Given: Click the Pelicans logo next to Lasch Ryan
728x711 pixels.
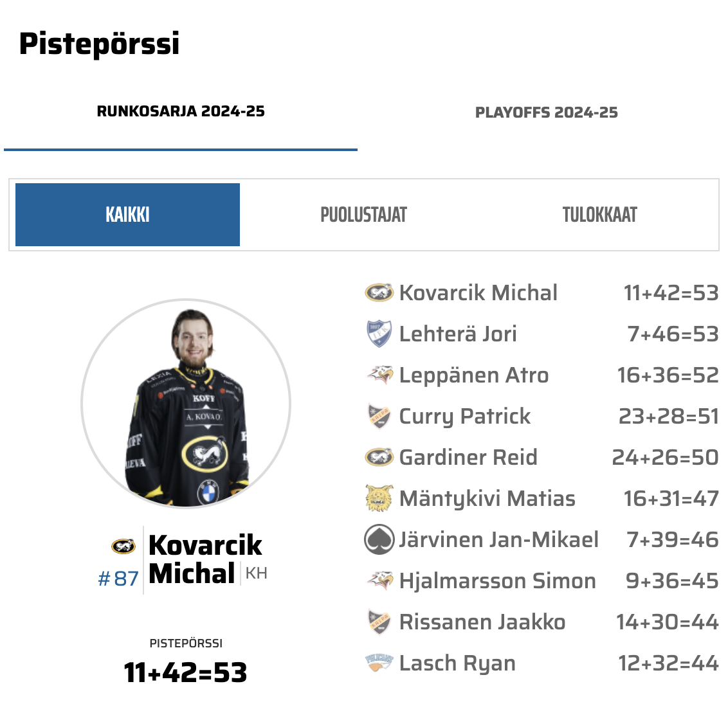Looking at the screenshot, I should [379, 663].
